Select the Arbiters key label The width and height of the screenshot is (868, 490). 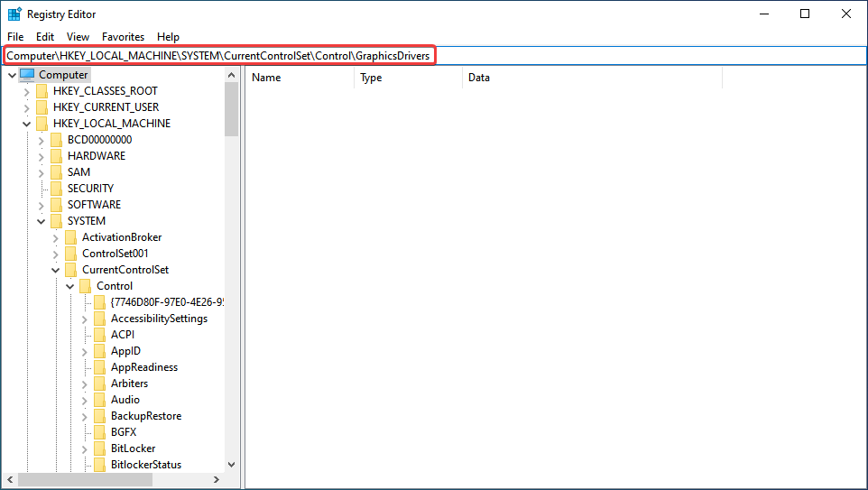click(130, 384)
